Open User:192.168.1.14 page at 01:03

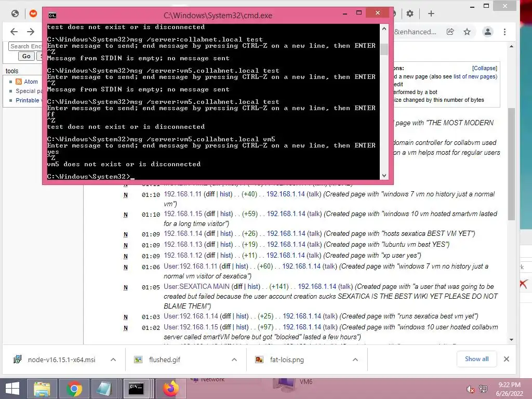point(191,316)
